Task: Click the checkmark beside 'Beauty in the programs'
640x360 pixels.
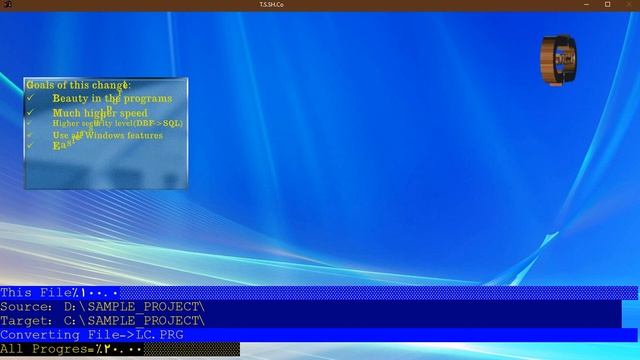Action: click(30, 98)
